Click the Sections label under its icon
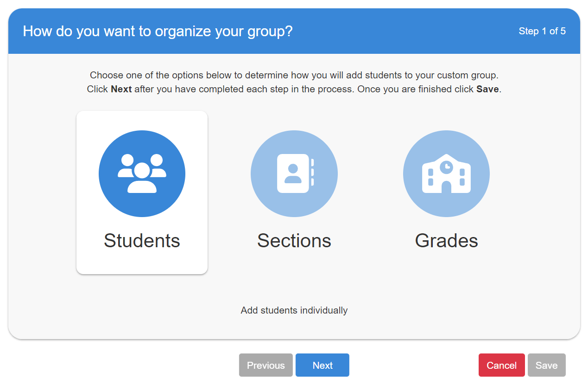 [294, 240]
